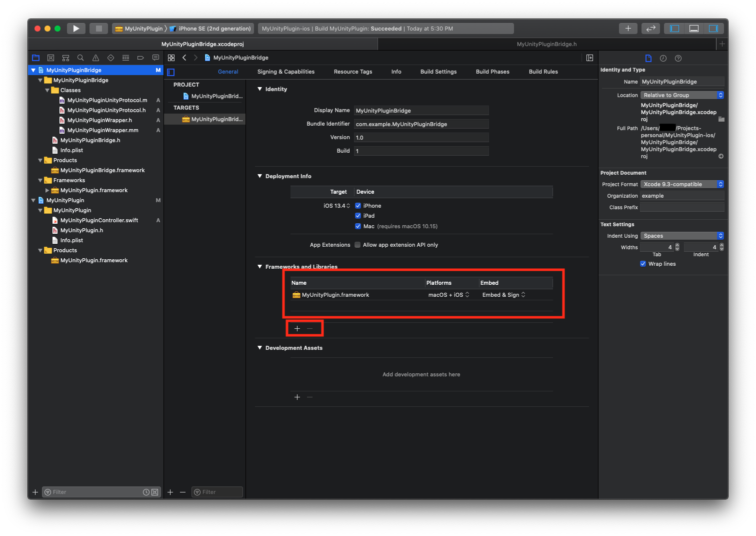Open the Embed & Sign dropdown
This screenshot has width=756, height=536.
tap(503, 295)
